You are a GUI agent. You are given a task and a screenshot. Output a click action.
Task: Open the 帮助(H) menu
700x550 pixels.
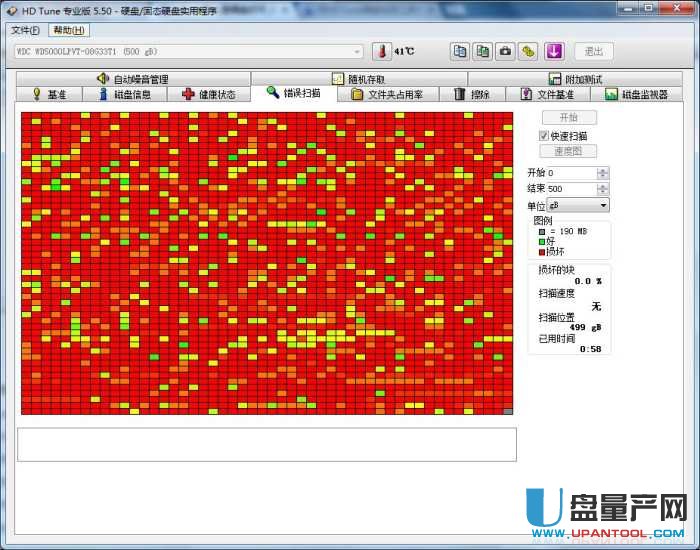click(x=70, y=30)
